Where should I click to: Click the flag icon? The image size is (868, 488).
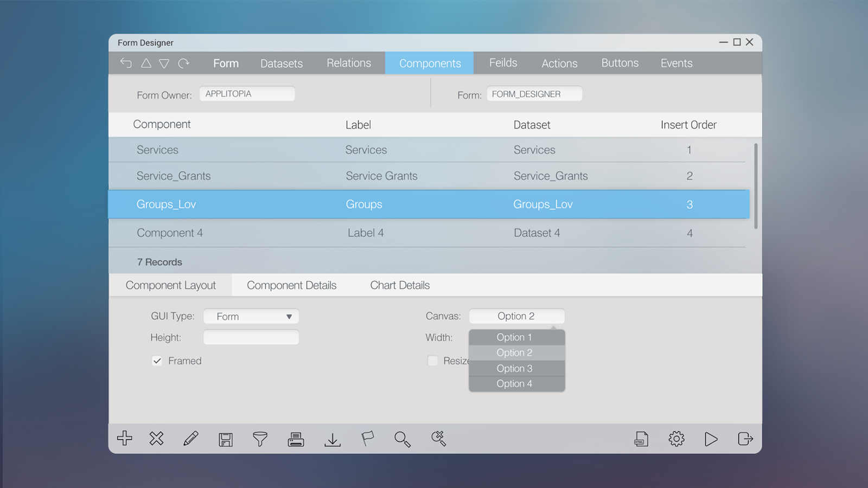point(368,438)
